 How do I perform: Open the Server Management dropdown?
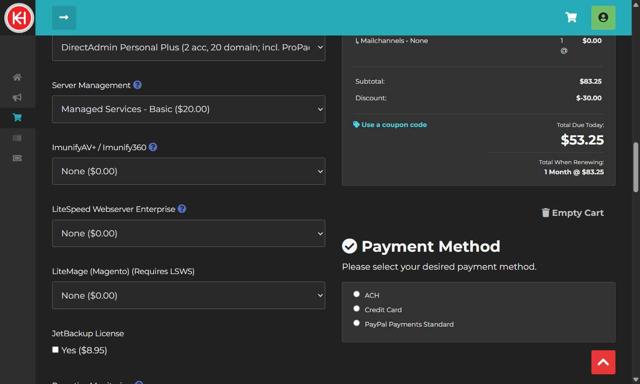tap(189, 109)
